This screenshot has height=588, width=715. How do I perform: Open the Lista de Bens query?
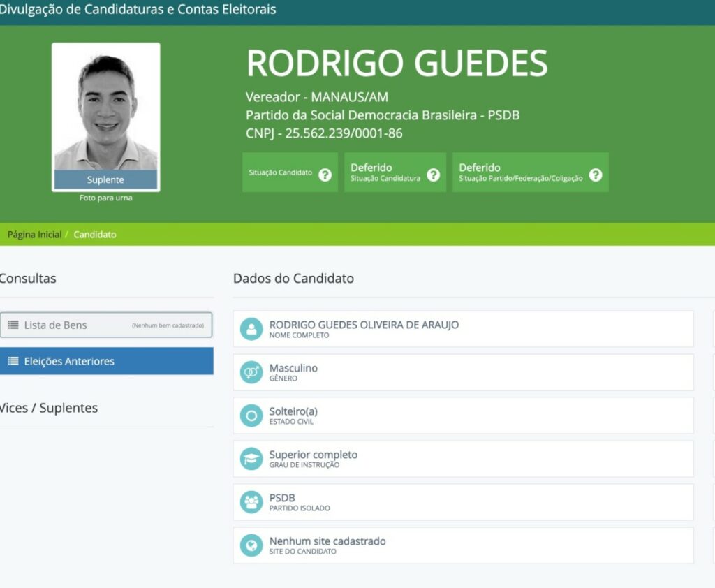coord(106,325)
